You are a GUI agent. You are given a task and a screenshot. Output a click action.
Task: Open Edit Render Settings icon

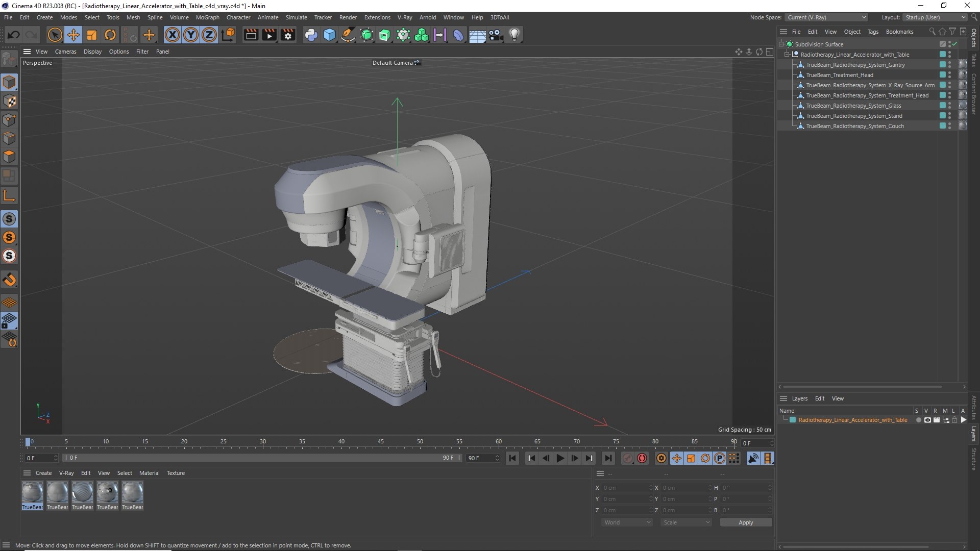[x=288, y=35]
